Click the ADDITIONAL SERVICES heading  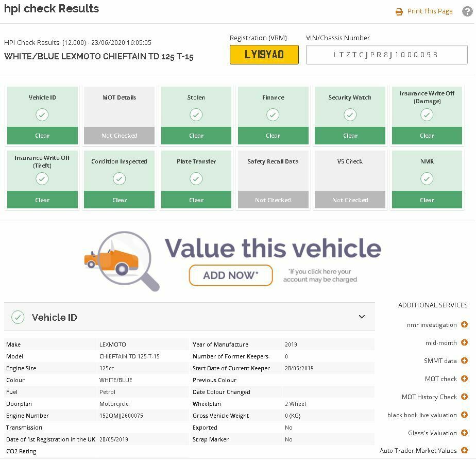tap(433, 305)
